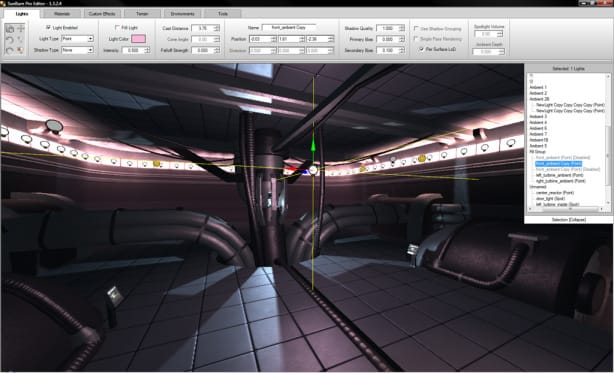Switch to the Lights tab
This screenshot has width=614, height=373.
click(22, 14)
